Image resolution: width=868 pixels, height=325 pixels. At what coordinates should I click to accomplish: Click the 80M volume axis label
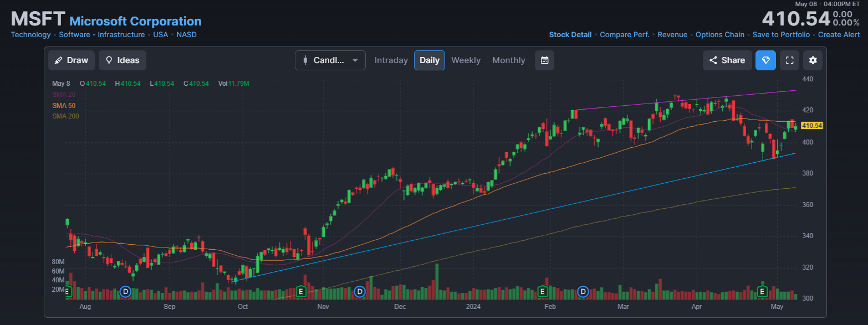click(58, 261)
